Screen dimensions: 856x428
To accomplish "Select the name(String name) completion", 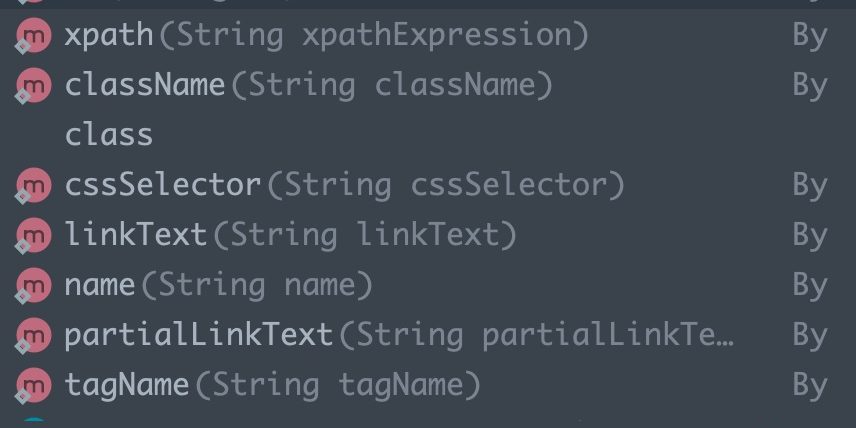I will (428, 286).
